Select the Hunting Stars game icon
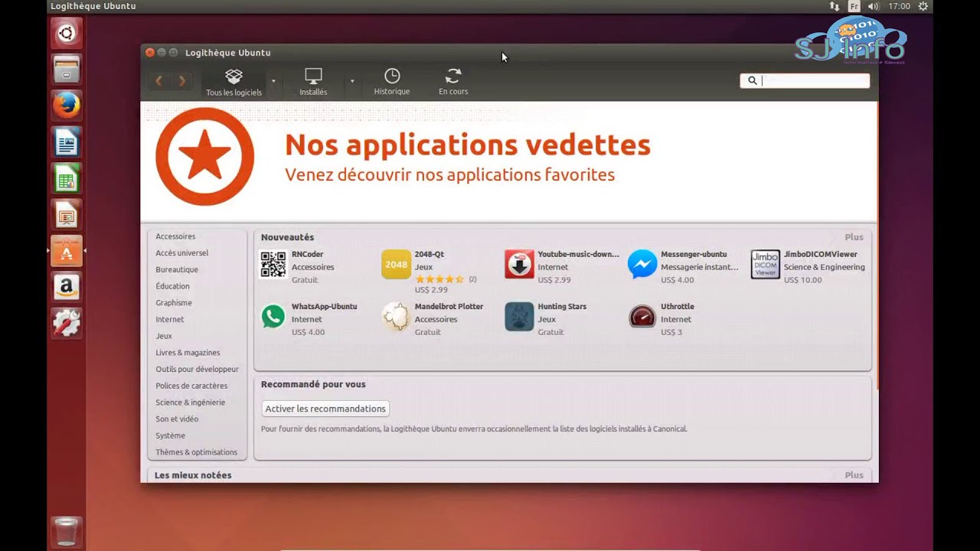 [x=519, y=316]
